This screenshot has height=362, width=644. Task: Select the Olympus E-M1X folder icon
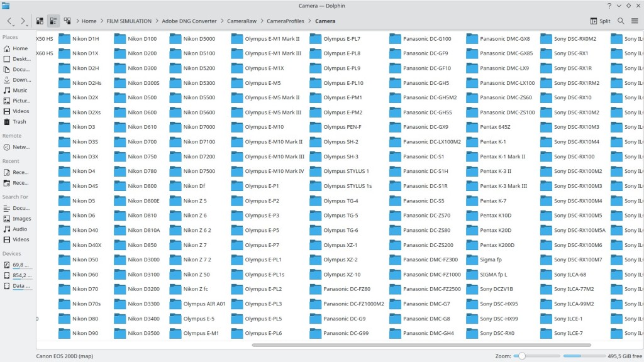237,69
